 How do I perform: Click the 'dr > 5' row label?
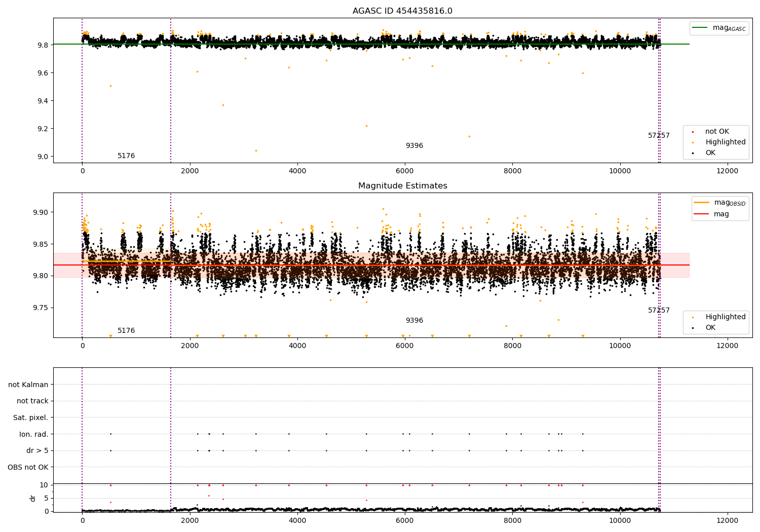pos(37,451)
